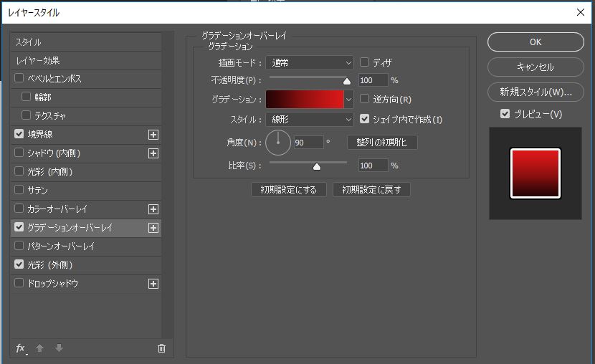Click the 比率 percent input field
The image size is (595, 364).
[373, 166]
